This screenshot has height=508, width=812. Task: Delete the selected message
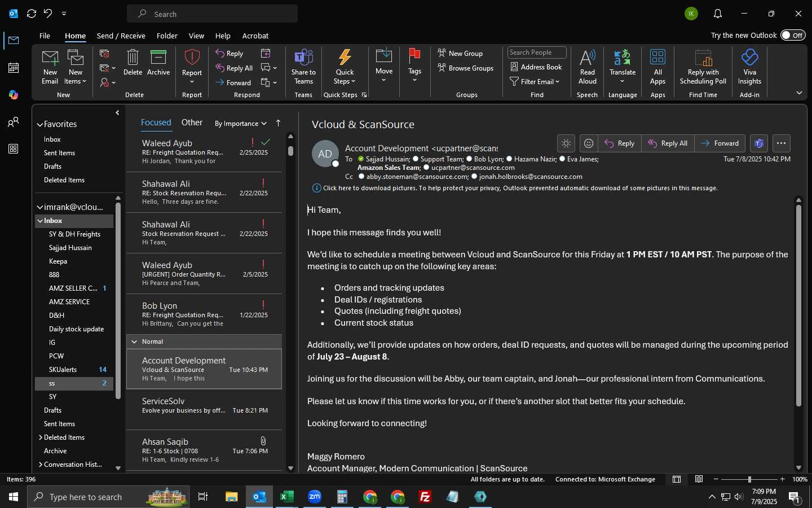[x=133, y=63]
